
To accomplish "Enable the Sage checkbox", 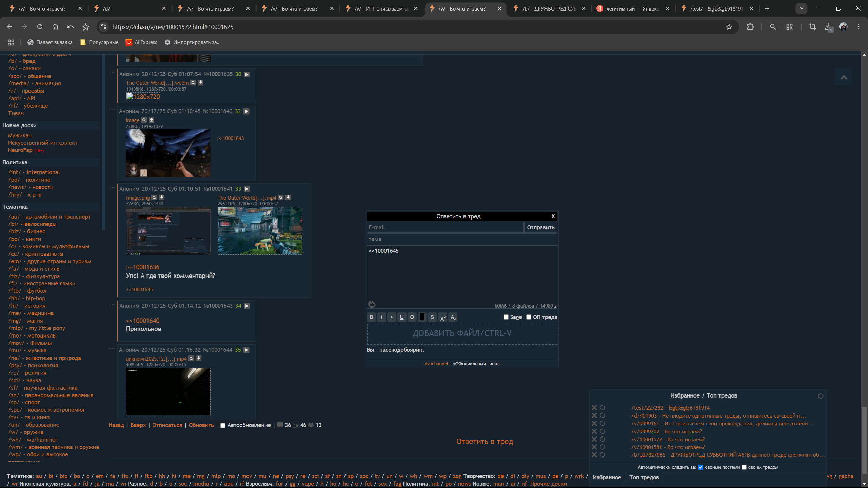I will (x=506, y=317).
